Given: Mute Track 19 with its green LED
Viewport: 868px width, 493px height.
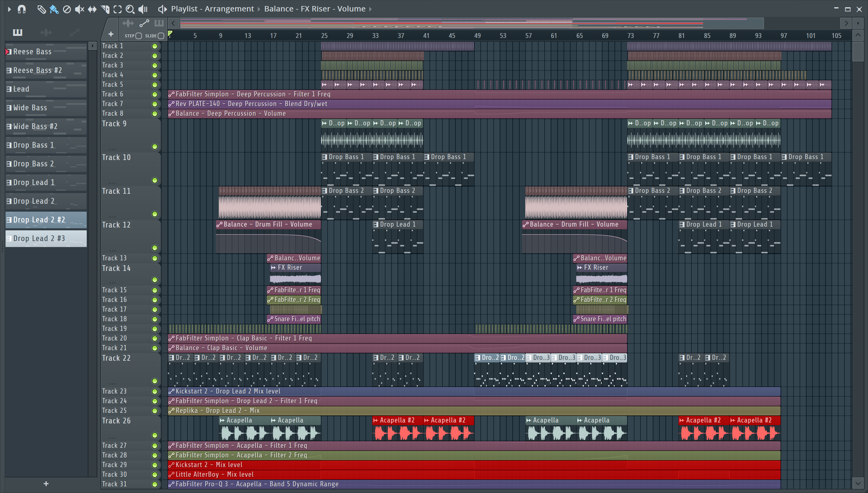Looking at the screenshot, I should click(x=155, y=329).
